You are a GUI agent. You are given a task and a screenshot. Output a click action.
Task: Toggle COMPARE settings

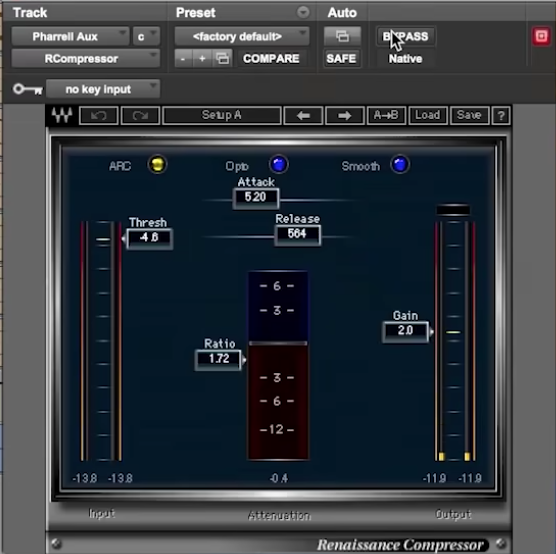[271, 59]
